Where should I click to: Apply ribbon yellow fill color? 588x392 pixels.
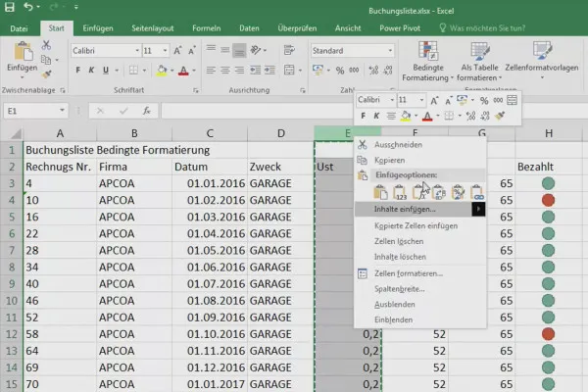pos(162,71)
